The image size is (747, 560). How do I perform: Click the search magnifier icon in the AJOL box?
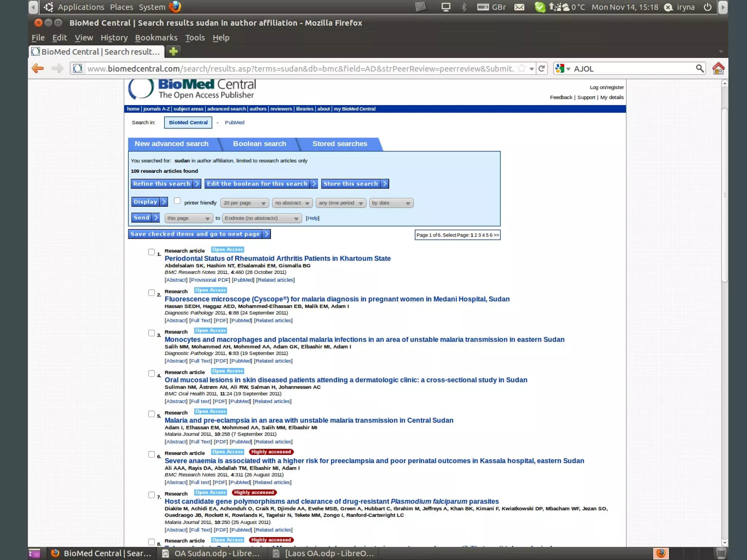coord(699,69)
